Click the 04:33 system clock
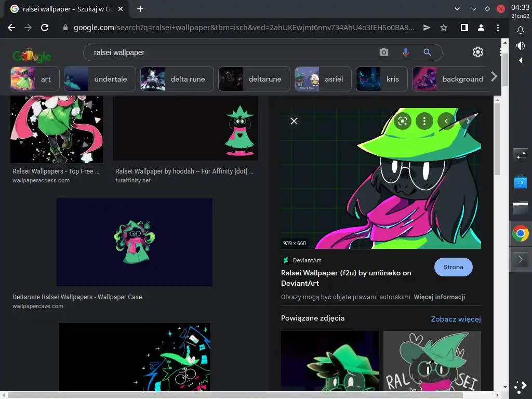 tap(520, 7)
